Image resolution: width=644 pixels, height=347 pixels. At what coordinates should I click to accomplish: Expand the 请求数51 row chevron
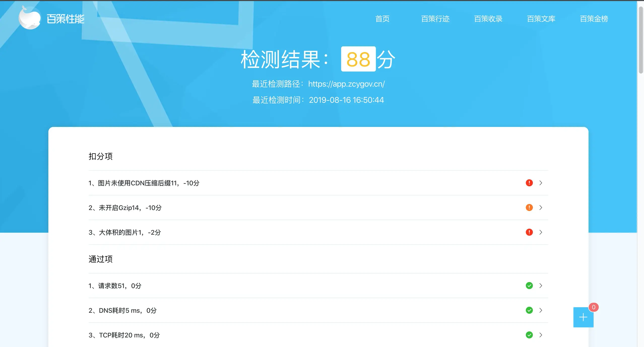tap(541, 286)
